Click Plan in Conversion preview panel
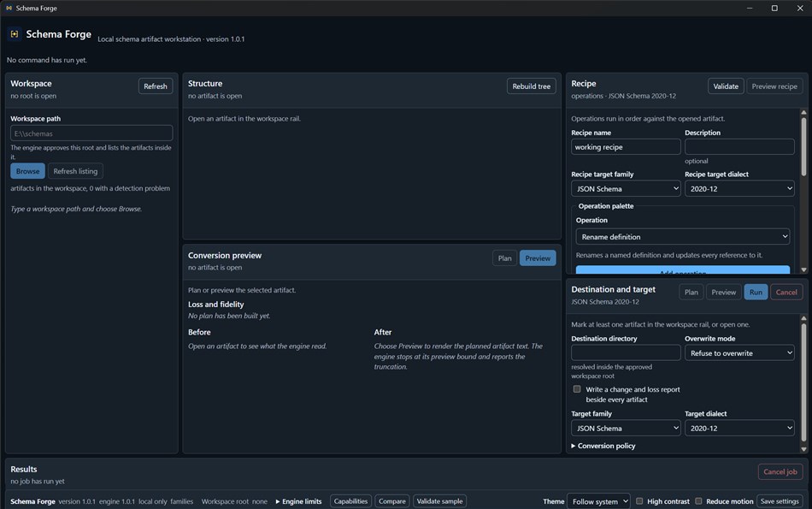The image size is (812, 509). (504, 258)
